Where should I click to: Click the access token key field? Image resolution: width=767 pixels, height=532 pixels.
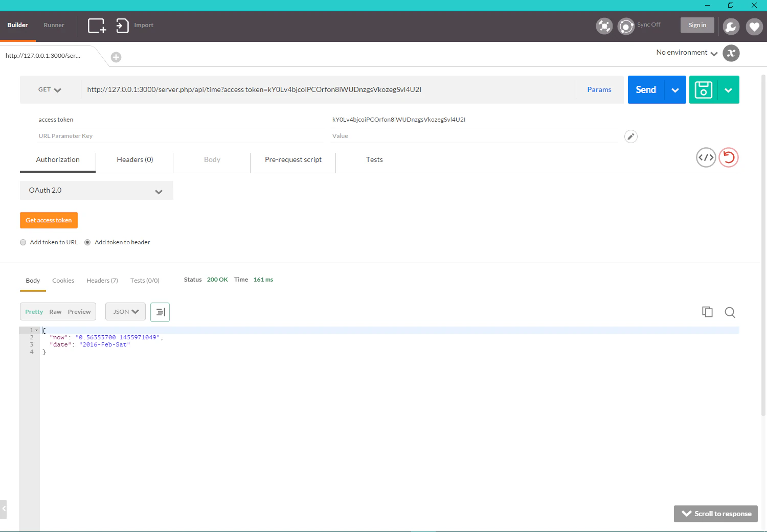pos(180,120)
